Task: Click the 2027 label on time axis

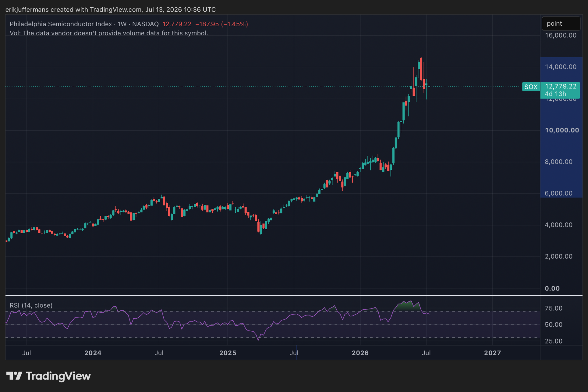Action: (492, 353)
